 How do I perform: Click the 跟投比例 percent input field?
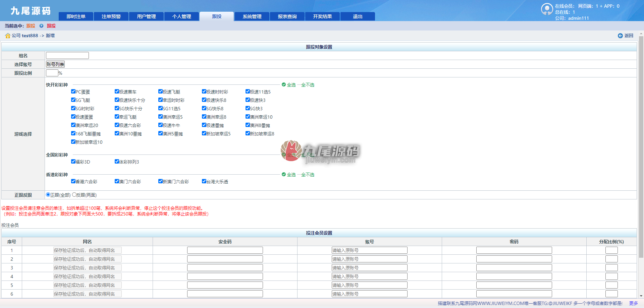click(x=52, y=73)
